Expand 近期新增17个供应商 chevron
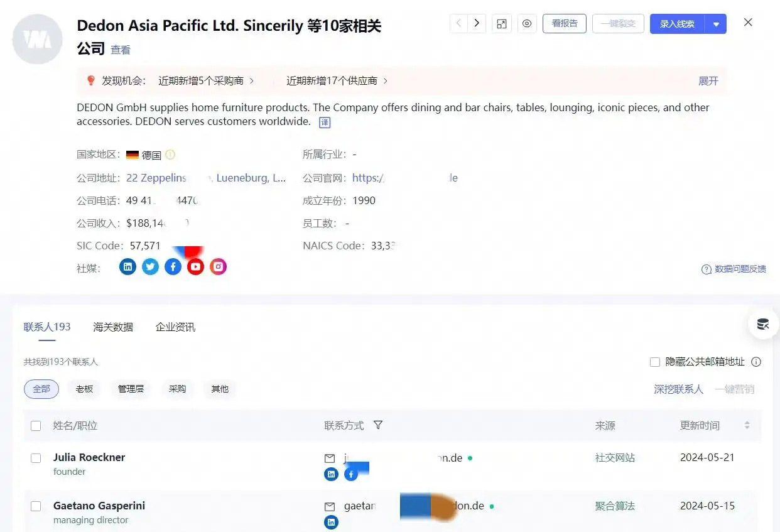Image resolution: width=780 pixels, height=532 pixels. (386, 81)
